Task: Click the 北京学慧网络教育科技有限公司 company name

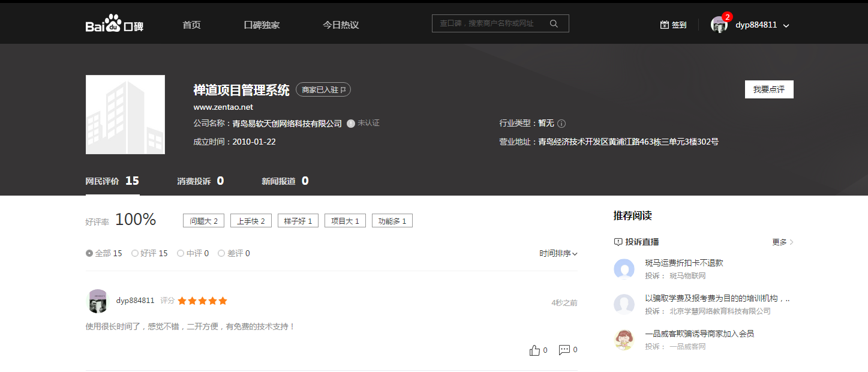Action: 720,311
